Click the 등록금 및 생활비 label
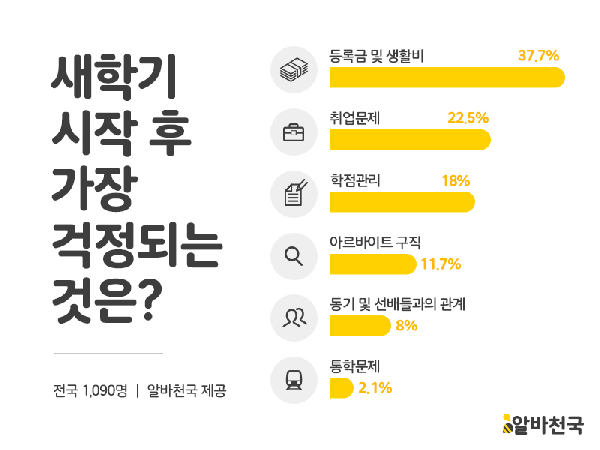The height and width of the screenshot is (450, 600). (377, 54)
